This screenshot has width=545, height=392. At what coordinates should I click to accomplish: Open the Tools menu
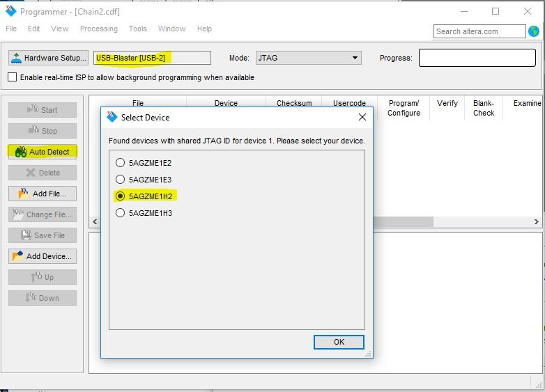click(x=137, y=29)
